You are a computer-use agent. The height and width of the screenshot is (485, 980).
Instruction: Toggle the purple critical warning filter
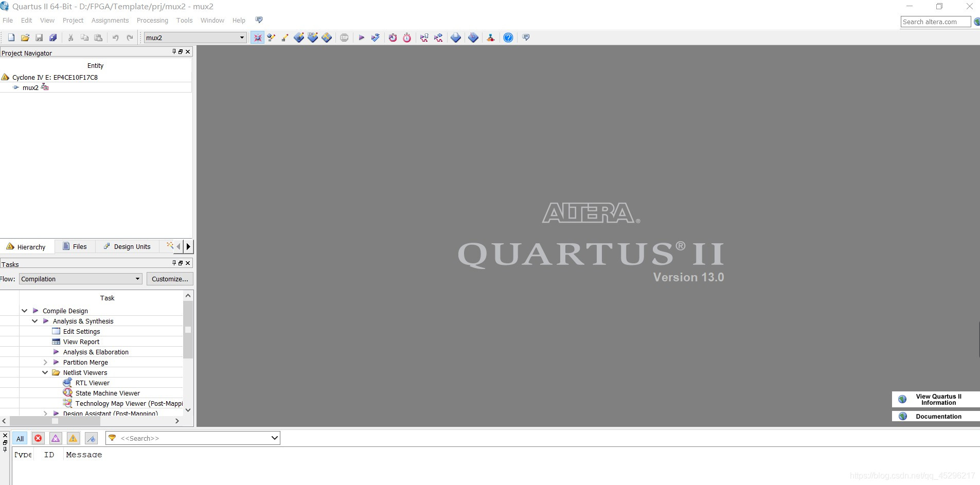click(x=56, y=438)
